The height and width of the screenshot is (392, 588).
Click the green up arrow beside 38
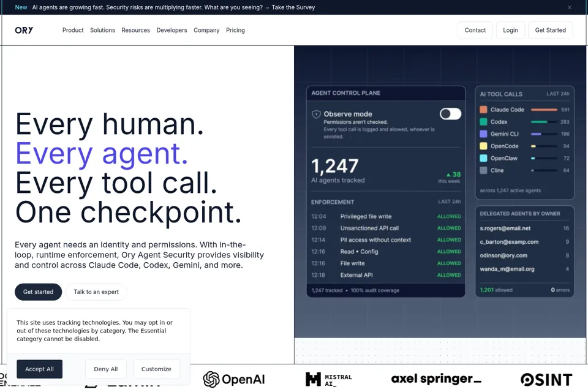[448, 175]
